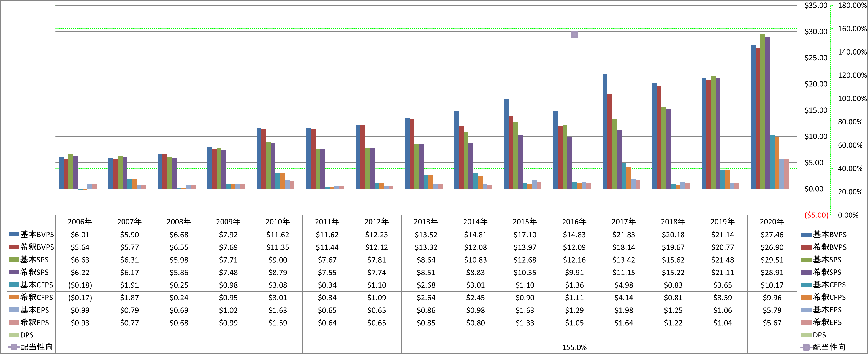Click the 配当性向 row label on the left

coord(36,347)
